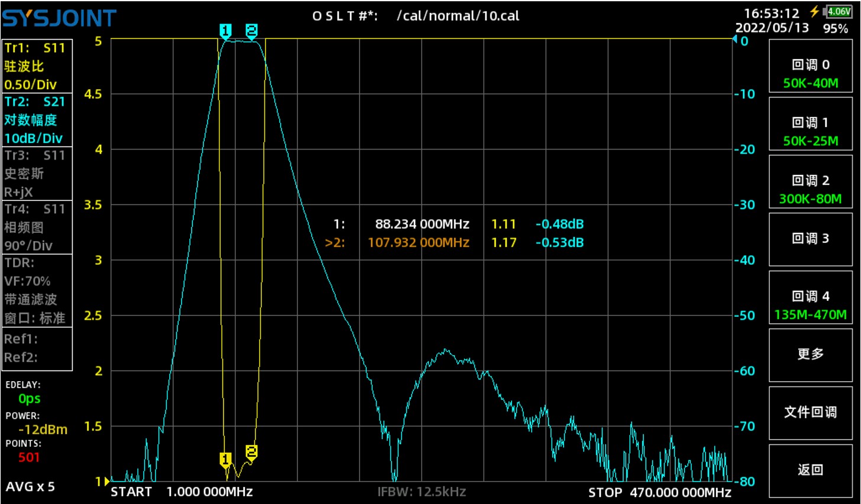
Task: Click the cyan reference arrow at 0 dB
Action: pos(734,40)
